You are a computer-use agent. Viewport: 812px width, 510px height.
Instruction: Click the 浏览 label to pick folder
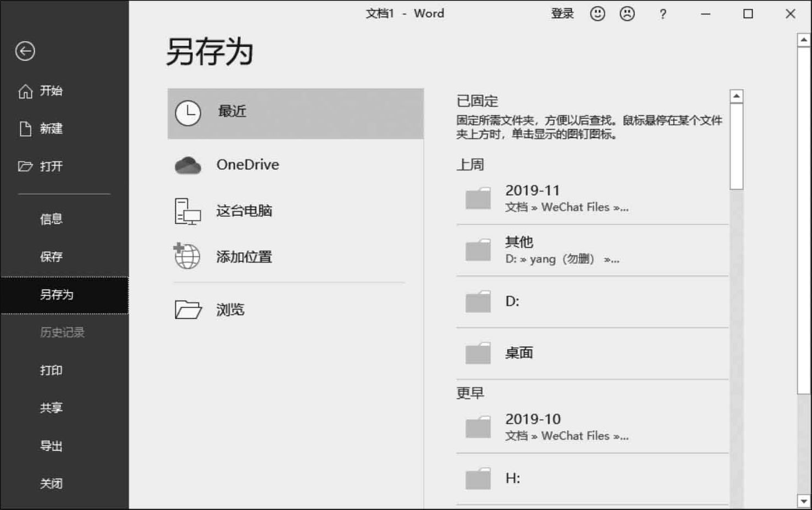pyautogui.click(x=230, y=310)
